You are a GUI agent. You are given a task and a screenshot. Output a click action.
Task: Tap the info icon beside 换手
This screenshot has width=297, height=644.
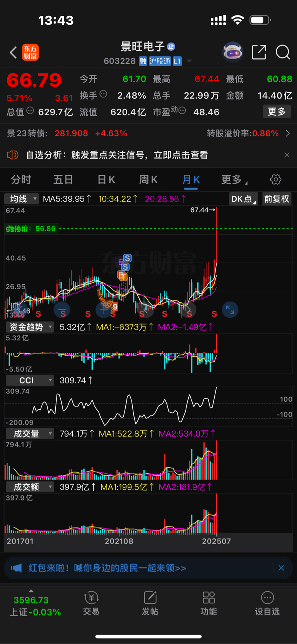(x=103, y=94)
